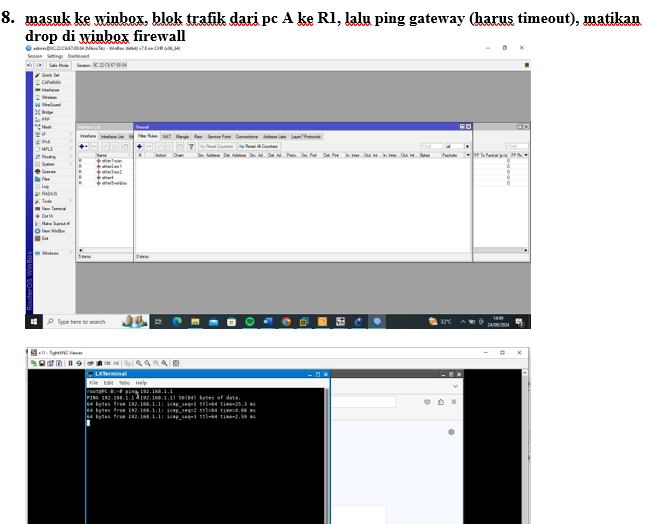Add new firewall filter rule with plus
Viewport: 649px width, 524px height.
click(x=139, y=147)
